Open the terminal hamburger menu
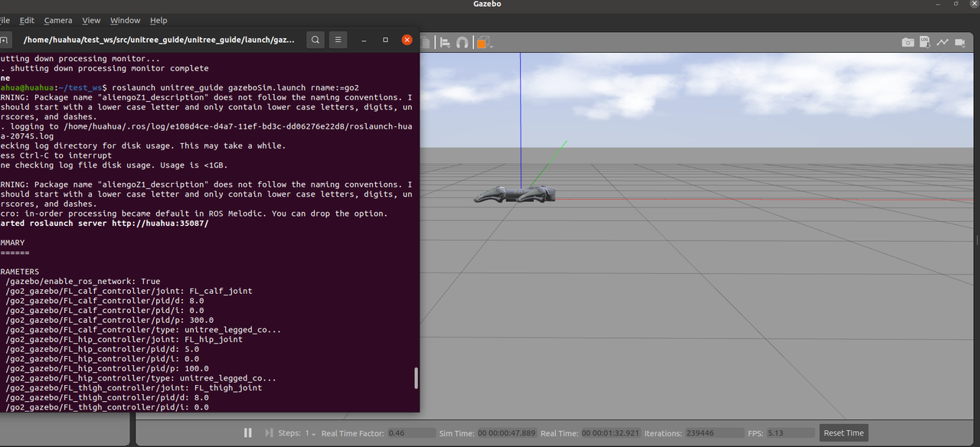The height and width of the screenshot is (447, 980). click(340, 40)
